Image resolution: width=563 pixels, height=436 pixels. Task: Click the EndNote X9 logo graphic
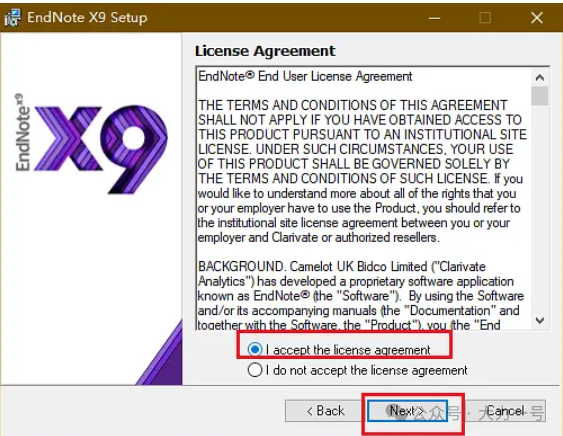pyautogui.click(x=92, y=144)
